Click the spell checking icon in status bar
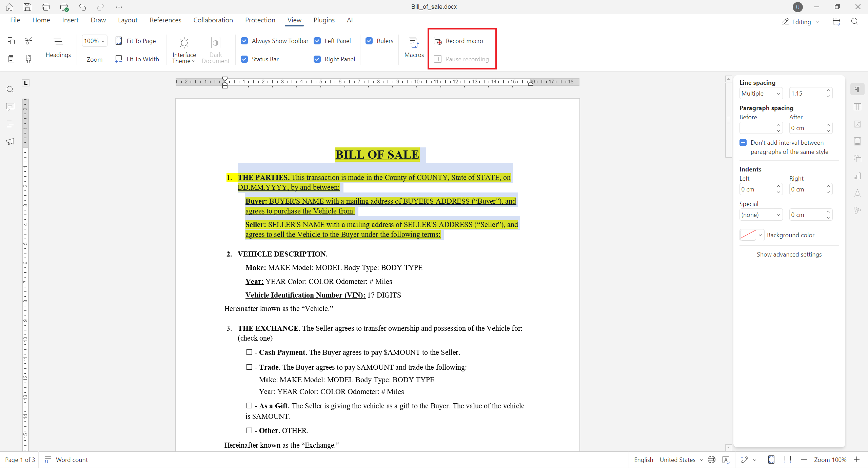This screenshot has height=468, width=868. click(726, 460)
